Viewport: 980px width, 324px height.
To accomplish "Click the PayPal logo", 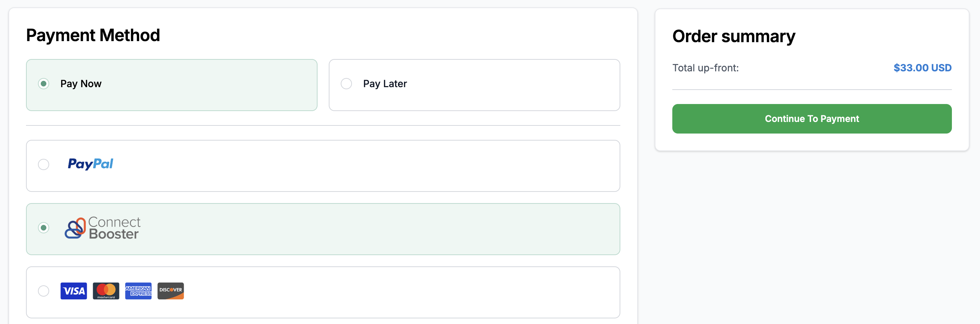I will pos(91,164).
